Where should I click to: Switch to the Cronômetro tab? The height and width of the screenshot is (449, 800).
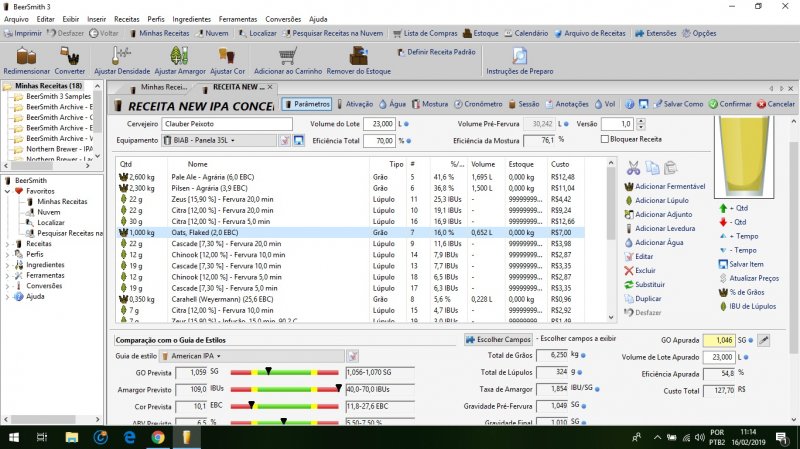click(x=479, y=104)
